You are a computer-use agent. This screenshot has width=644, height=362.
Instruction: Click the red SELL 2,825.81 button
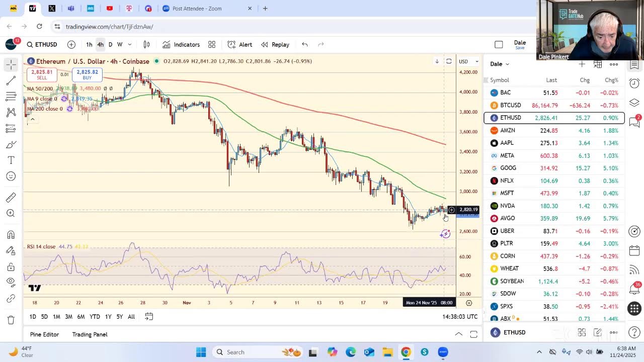42,75
